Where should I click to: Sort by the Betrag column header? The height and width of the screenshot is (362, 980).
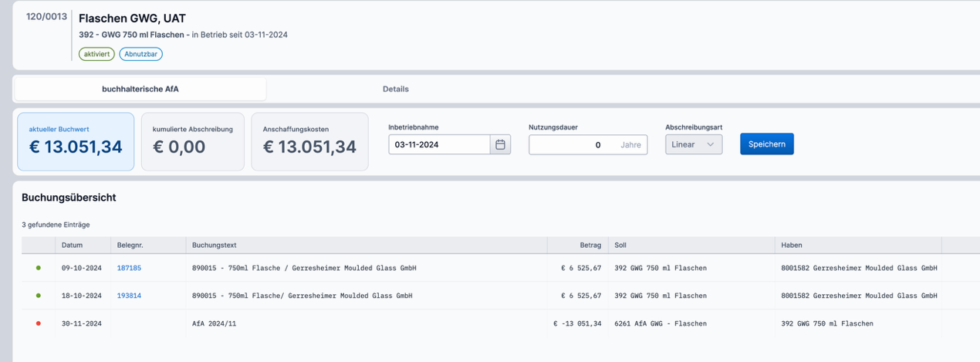pos(590,245)
